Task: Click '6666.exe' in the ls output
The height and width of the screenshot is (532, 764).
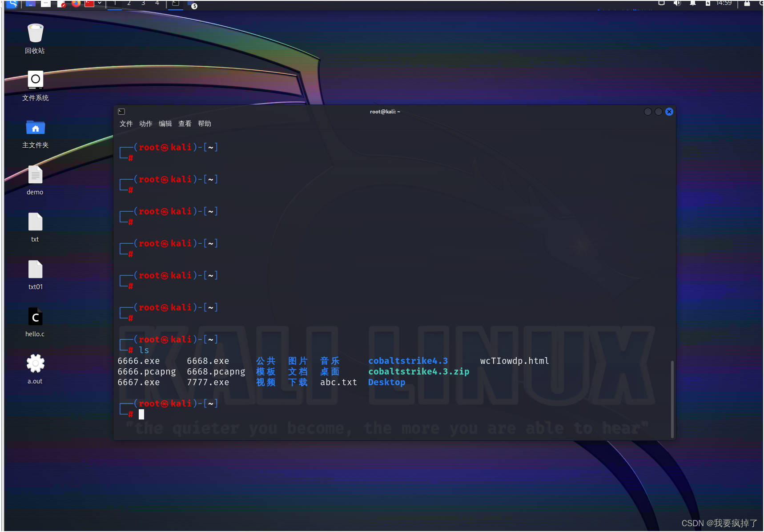Action: [139, 361]
